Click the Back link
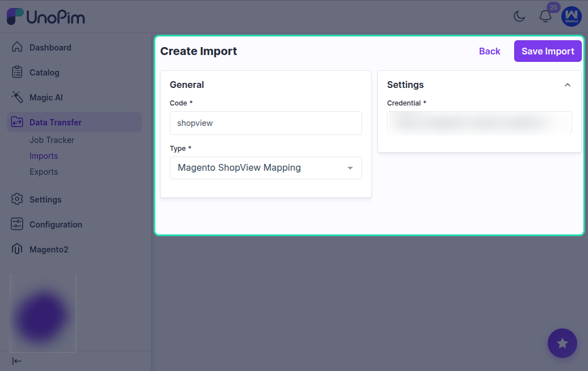The width and height of the screenshot is (588, 371). 489,52
